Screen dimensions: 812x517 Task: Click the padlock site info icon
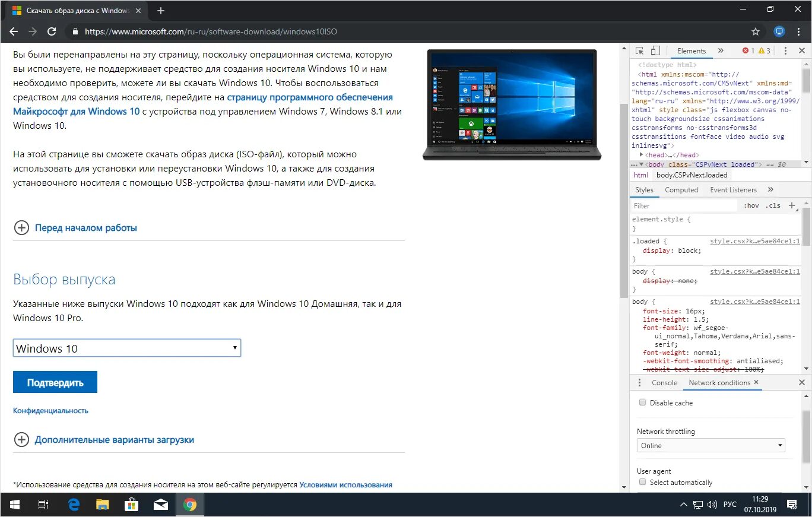click(75, 31)
